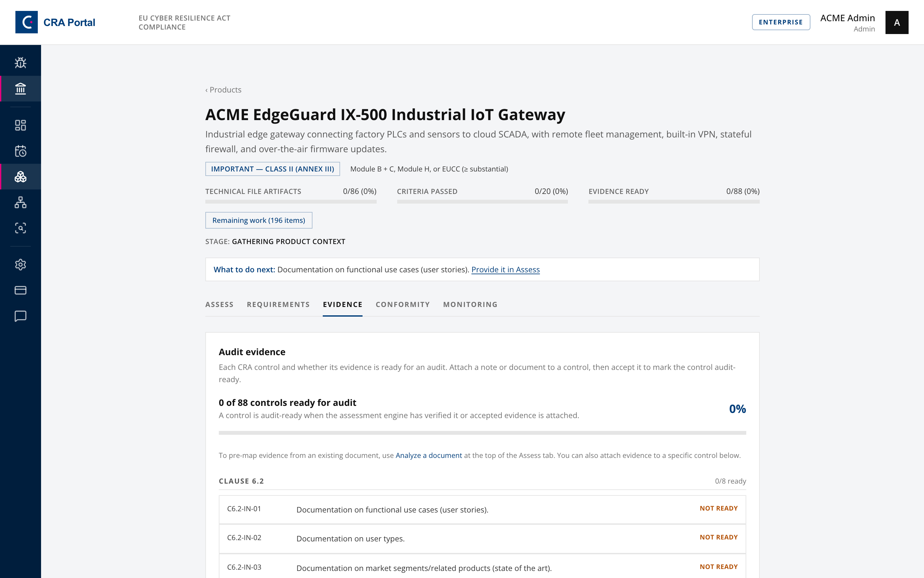The height and width of the screenshot is (578, 924).
Task: Select the Evidence tab
Action: pos(343,304)
